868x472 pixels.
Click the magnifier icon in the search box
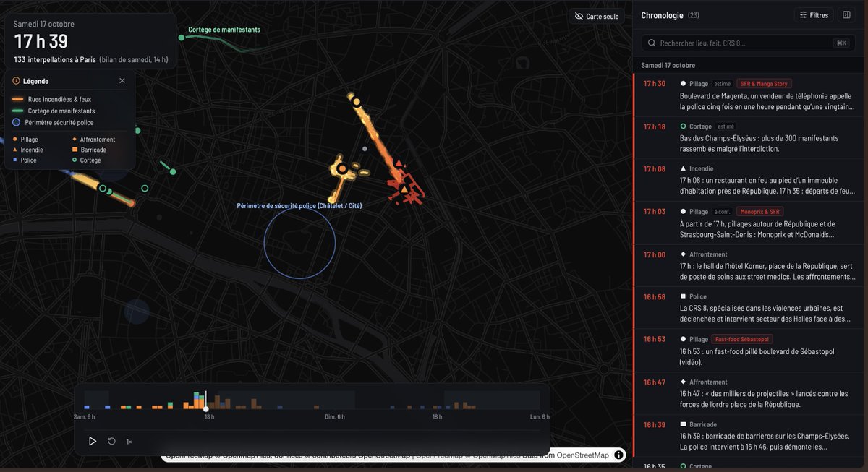(x=652, y=43)
